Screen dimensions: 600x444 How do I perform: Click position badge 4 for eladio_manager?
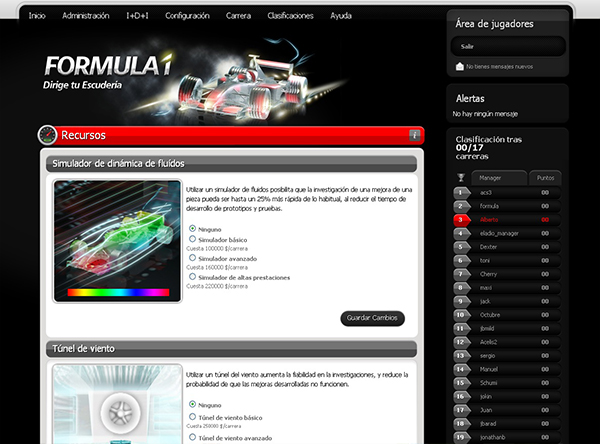(x=461, y=233)
